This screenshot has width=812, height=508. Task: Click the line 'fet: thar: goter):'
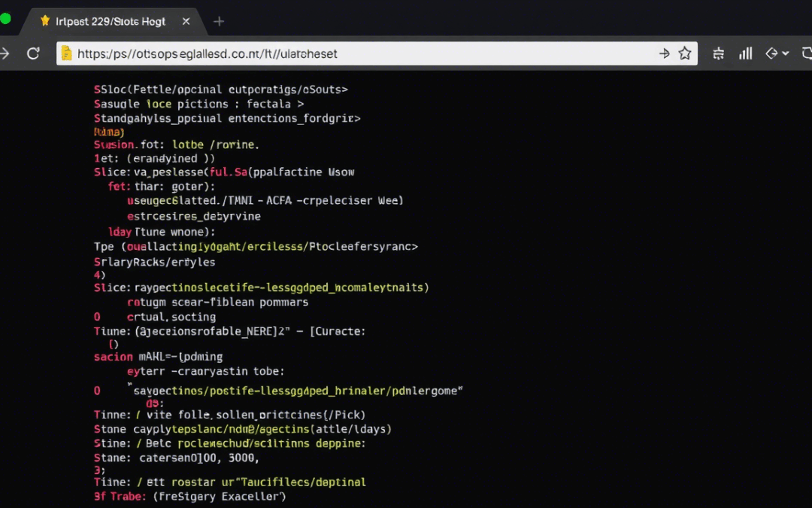(x=162, y=187)
